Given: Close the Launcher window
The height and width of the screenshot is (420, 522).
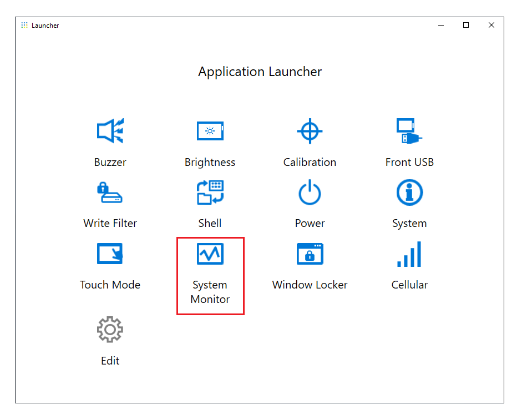Looking at the screenshot, I should pos(491,26).
